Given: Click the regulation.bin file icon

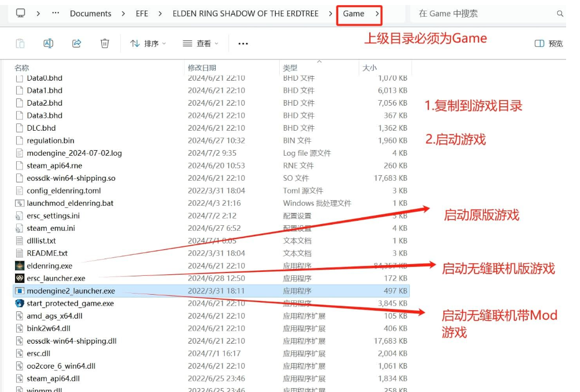Looking at the screenshot, I should tap(19, 141).
